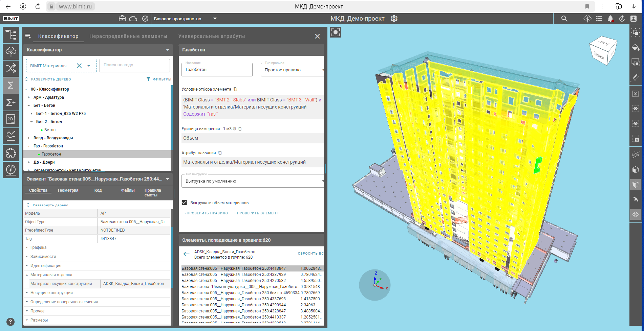Activate the bird fly navigation mode

[636, 199]
